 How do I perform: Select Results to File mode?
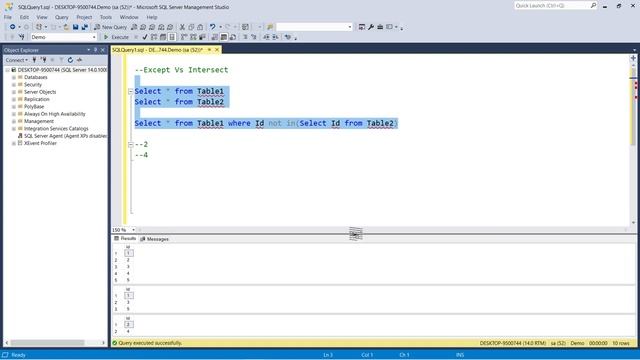coord(233,37)
